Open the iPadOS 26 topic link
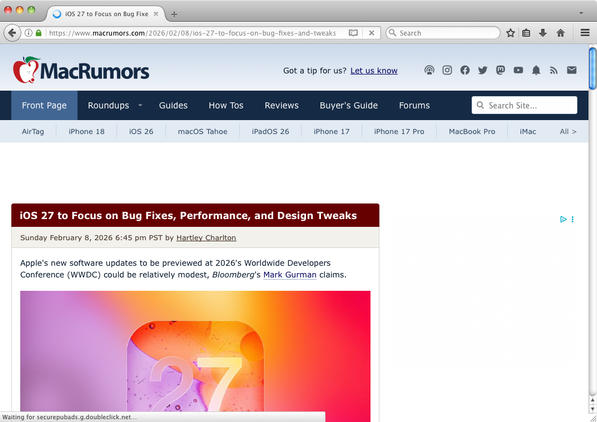This screenshot has width=597, height=422. point(270,131)
